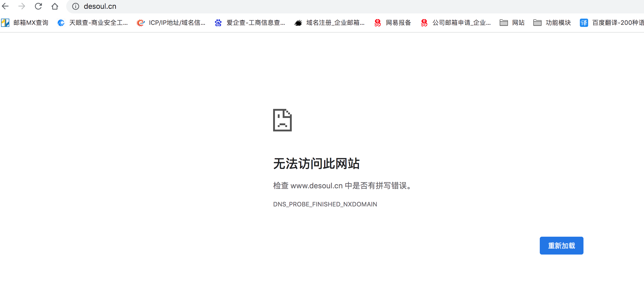644x298 pixels.
Task: Click the 重新加载 button
Action: coord(561,245)
